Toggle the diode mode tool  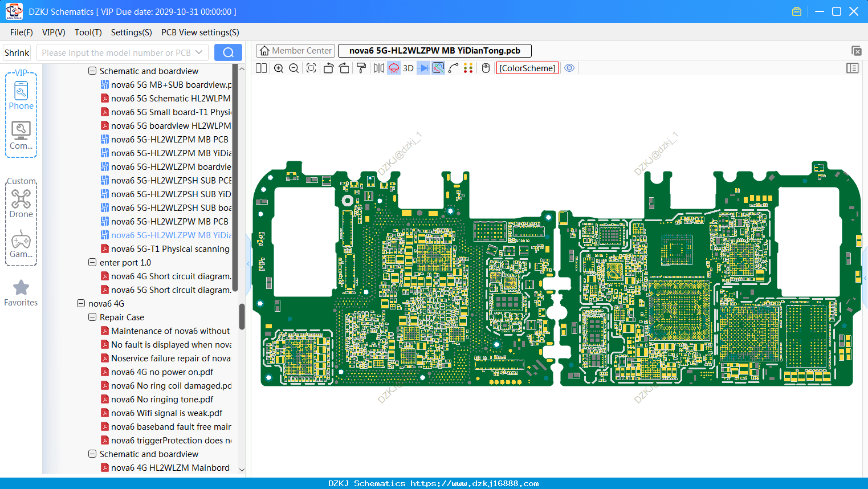423,68
